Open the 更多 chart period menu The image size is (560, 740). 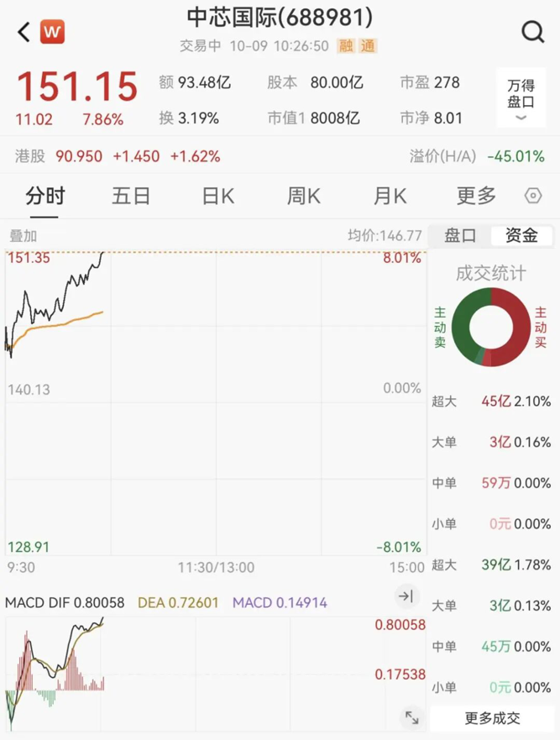476,197
